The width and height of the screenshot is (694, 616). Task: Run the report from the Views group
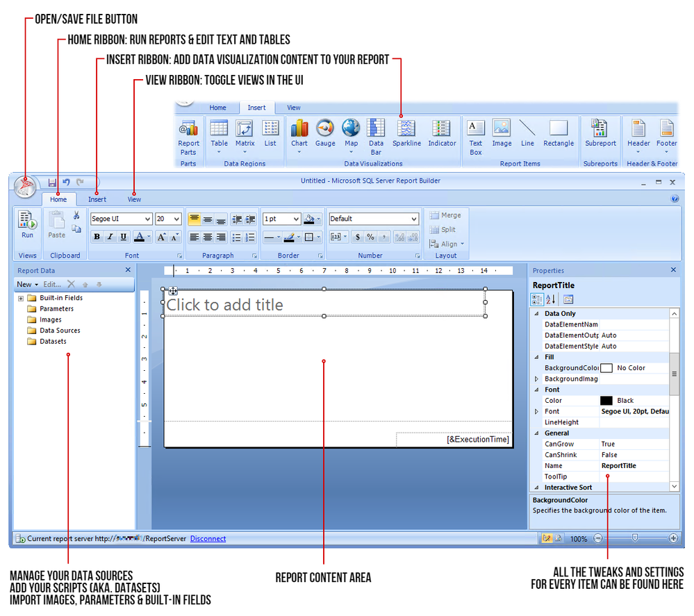(x=28, y=225)
